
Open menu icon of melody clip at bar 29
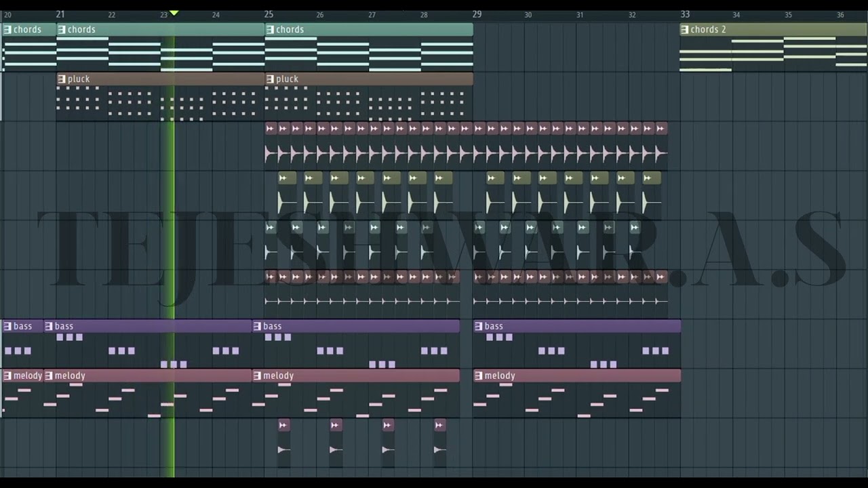(479, 376)
